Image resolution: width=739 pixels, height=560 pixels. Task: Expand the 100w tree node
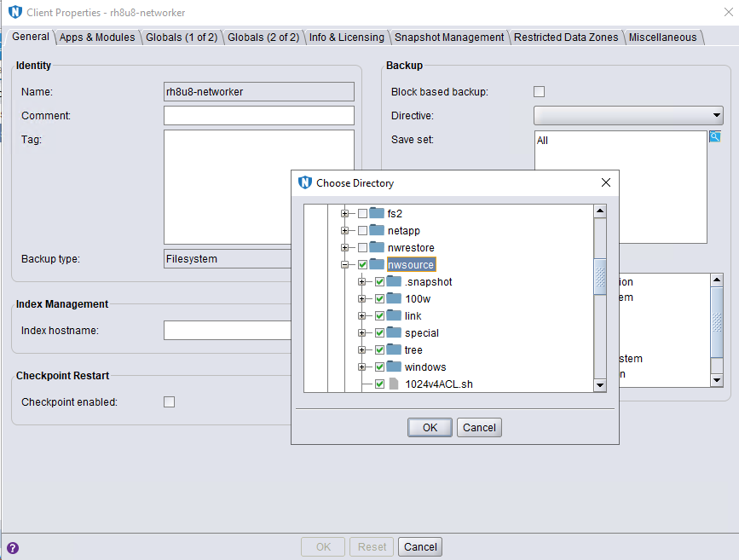[362, 299]
